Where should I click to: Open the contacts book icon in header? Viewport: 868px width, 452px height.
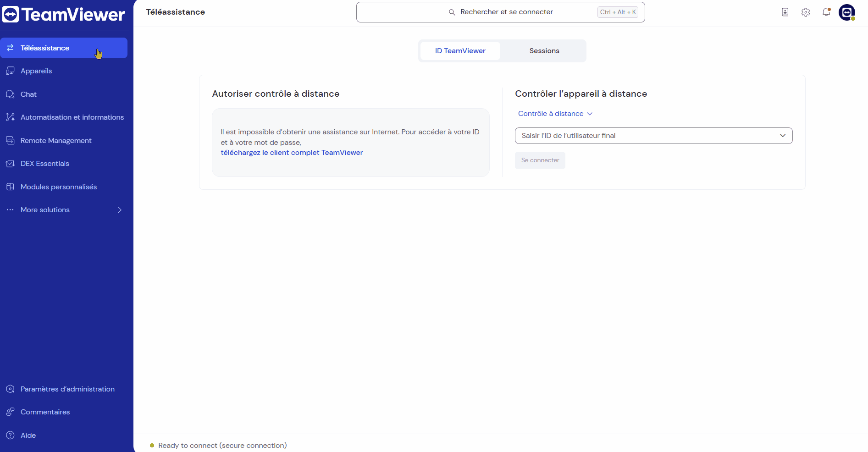click(785, 12)
